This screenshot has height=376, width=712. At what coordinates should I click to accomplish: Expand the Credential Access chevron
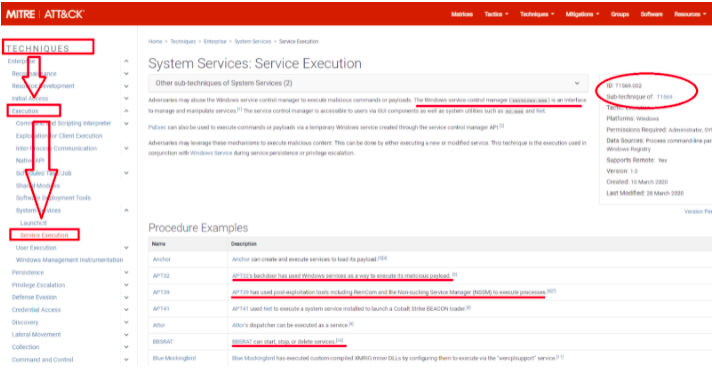click(x=126, y=310)
